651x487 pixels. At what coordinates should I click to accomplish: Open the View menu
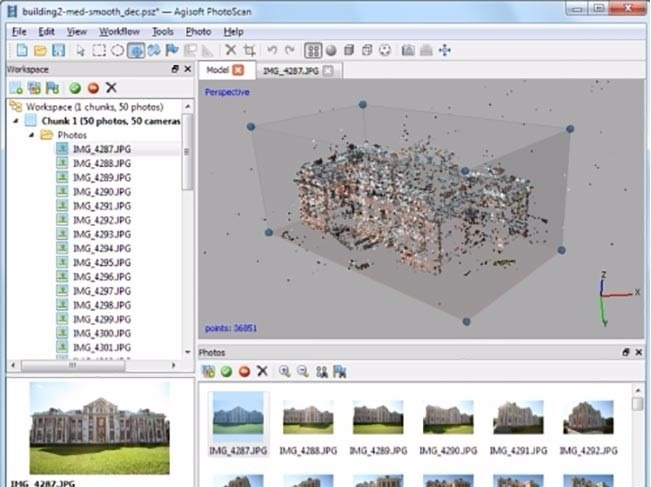pos(77,32)
